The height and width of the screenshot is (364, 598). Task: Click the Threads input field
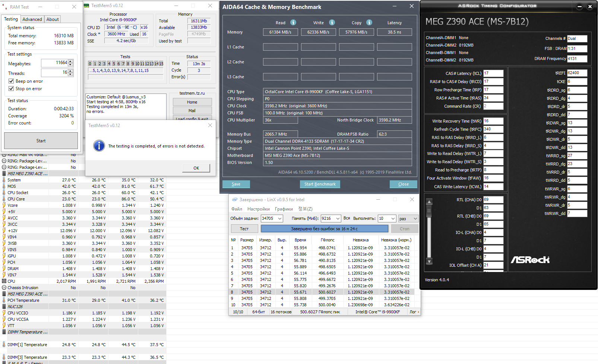pyautogui.click(x=54, y=73)
